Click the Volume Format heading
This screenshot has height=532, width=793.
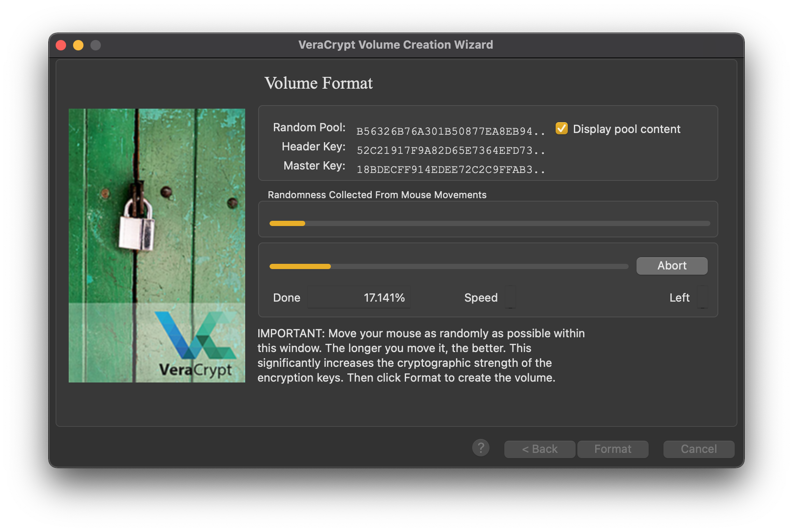[x=319, y=83]
